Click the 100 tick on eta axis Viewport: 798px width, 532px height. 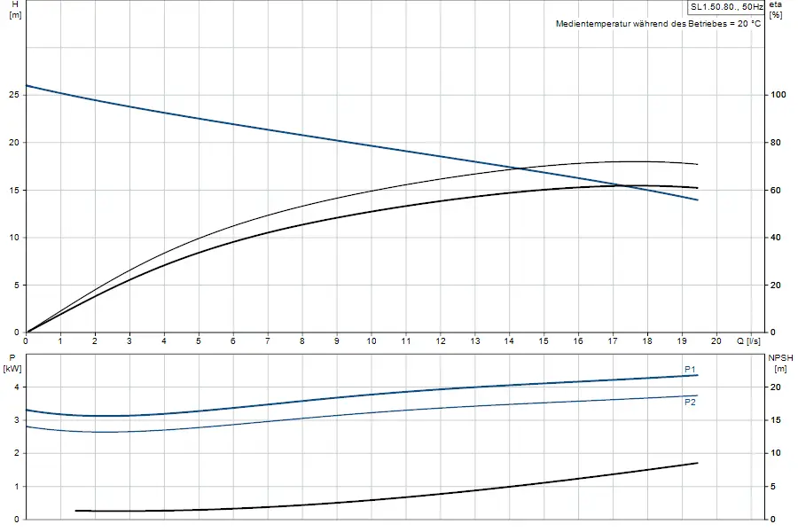tap(778, 95)
